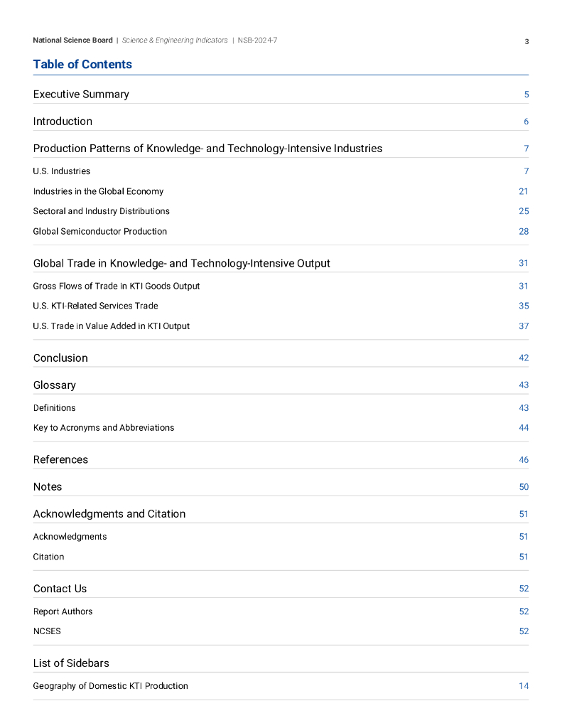Viewport: 562px width, 728px height.
Task: Select Industries in the Global Economy
Action: click(98, 191)
